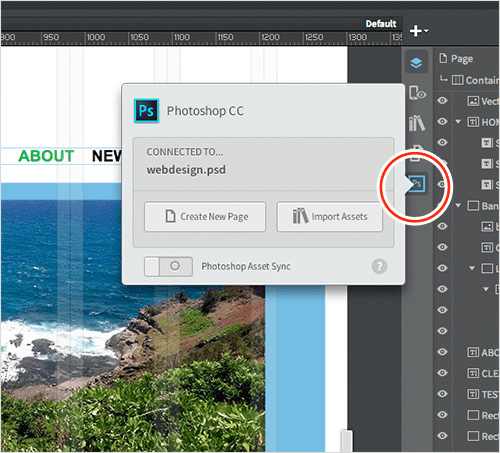The height and width of the screenshot is (453, 500).
Task: Click the Photoshop CC popup title
Action: 205,111
